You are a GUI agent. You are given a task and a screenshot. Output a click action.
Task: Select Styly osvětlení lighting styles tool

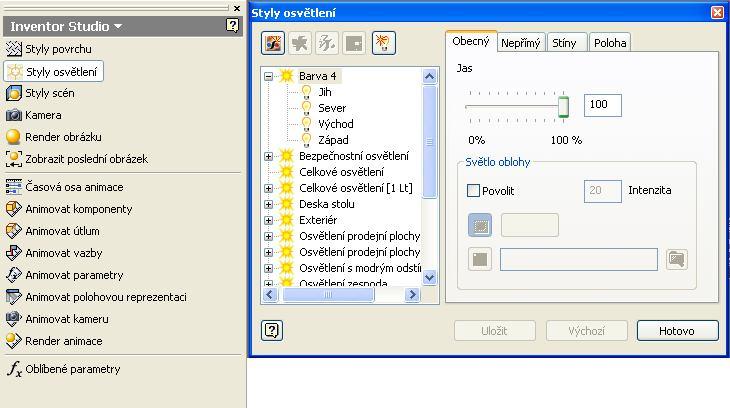pyautogui.click(x=54, y=72)
